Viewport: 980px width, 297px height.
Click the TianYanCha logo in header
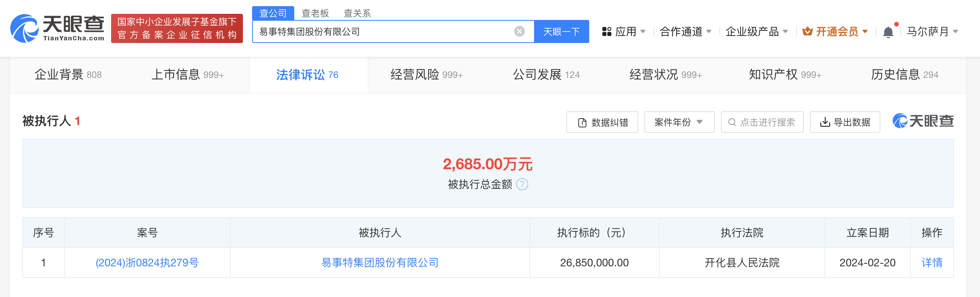[57, 28]
